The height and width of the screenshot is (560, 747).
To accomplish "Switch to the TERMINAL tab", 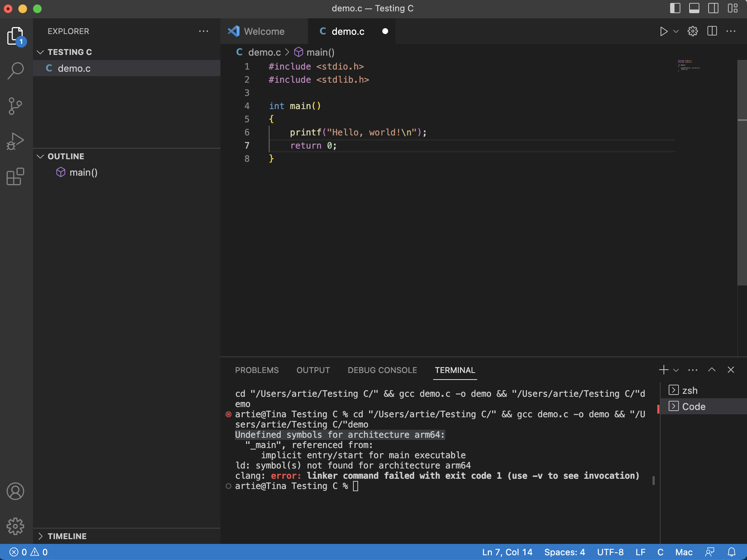I will (455, 370).
